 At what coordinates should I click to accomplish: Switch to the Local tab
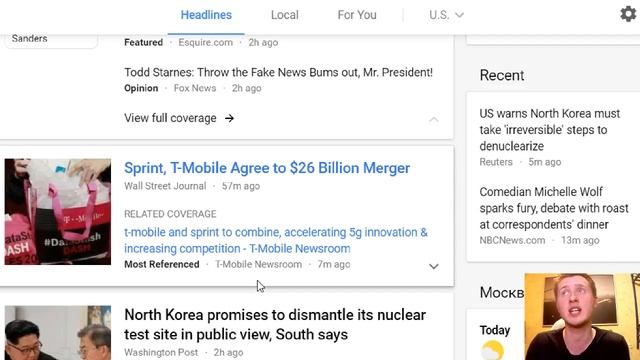coord(284,15)
